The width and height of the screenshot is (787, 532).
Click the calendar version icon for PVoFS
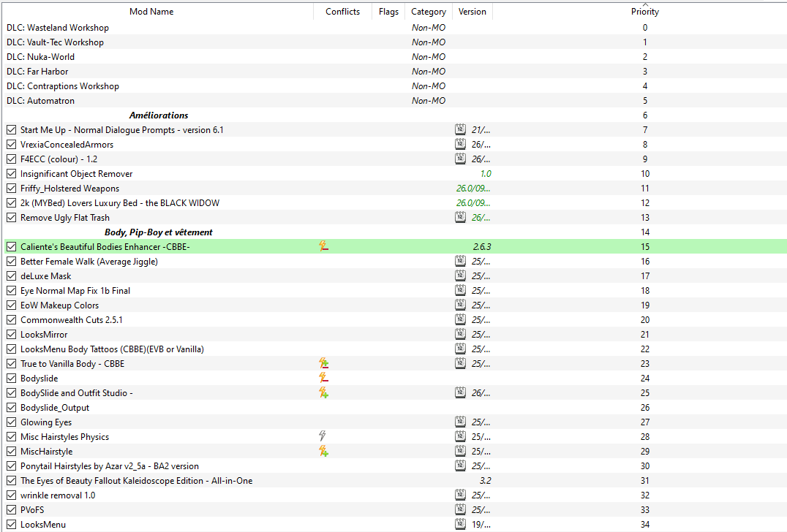pyautogui.click(x=460, y=509)
